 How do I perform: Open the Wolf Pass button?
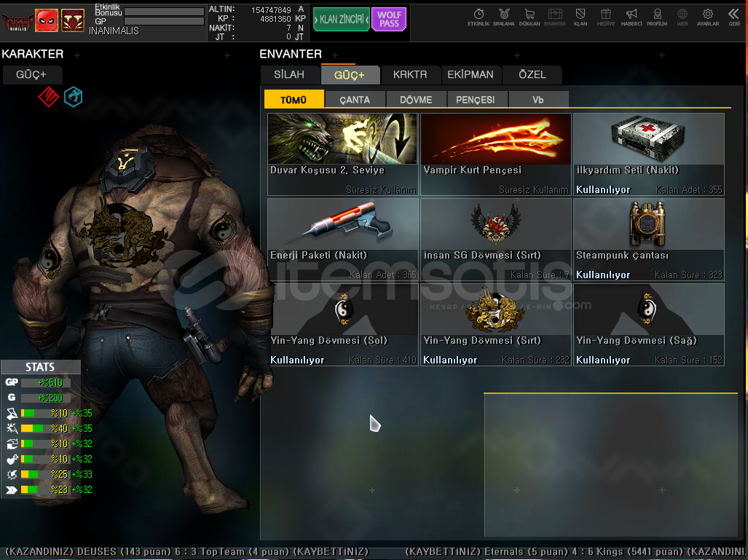coord(389,20)
